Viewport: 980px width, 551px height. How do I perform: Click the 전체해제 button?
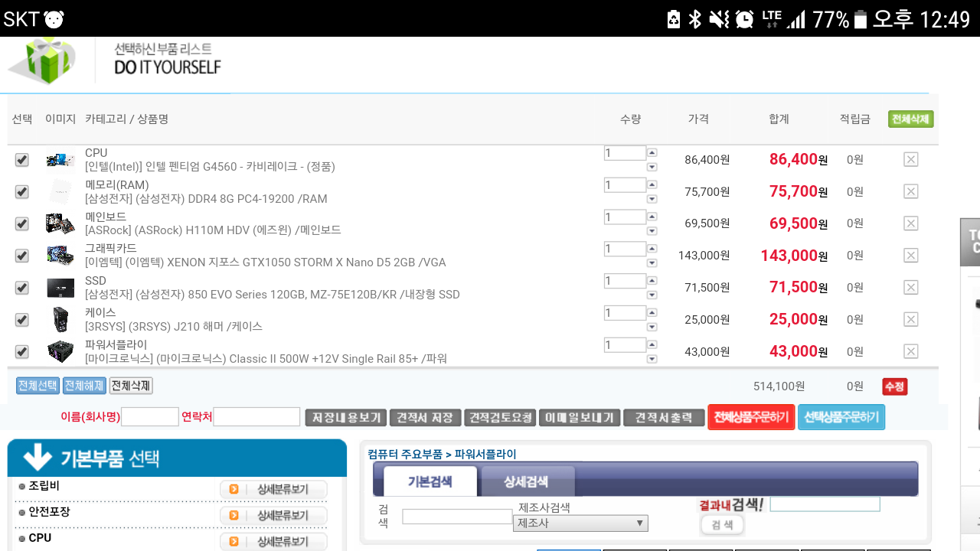[84, 386]
